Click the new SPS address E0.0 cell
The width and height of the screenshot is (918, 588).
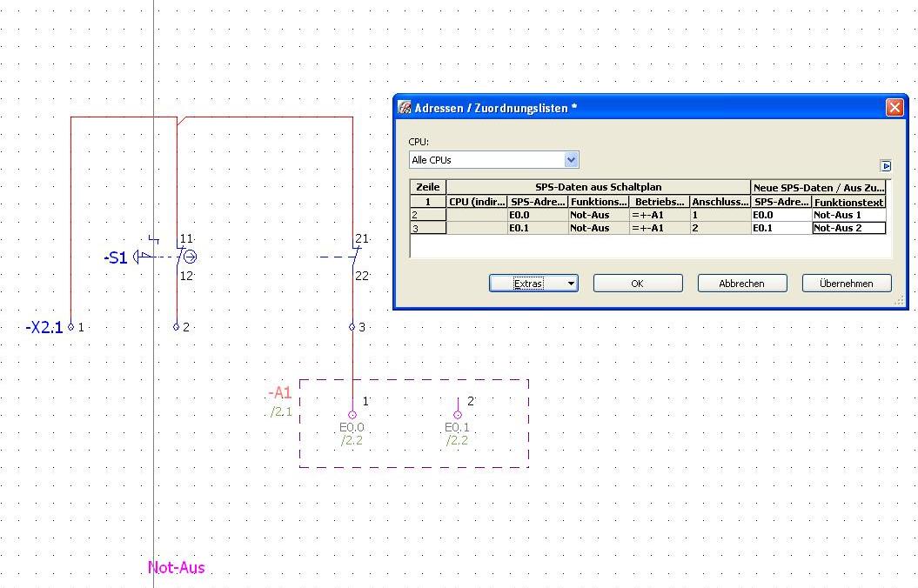tap(781, 215)
